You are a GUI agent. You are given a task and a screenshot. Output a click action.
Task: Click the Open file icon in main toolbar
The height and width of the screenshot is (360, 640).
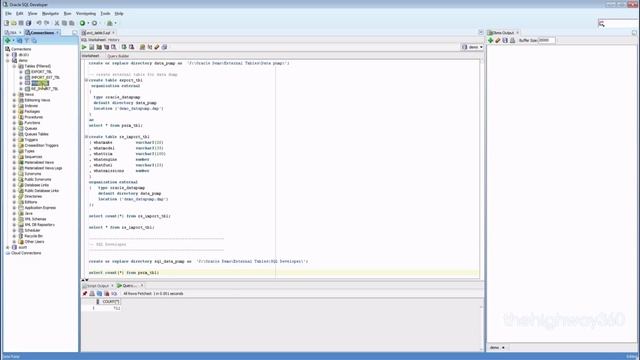13,23
